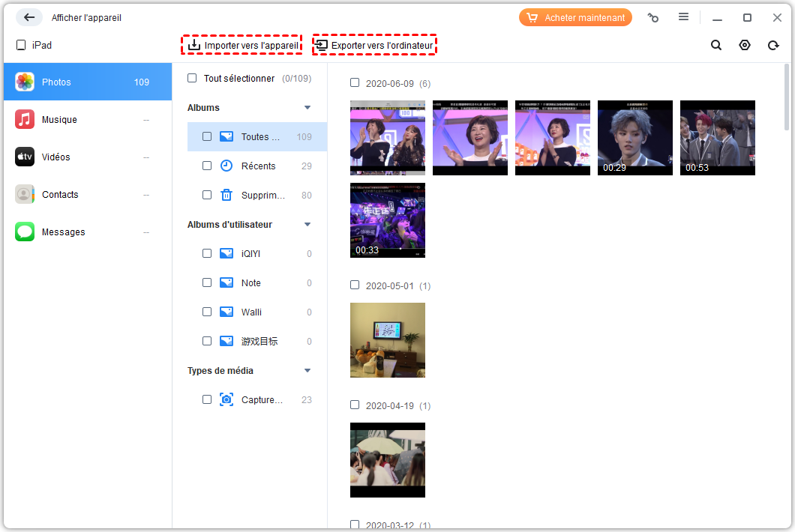The height and width of the screenshot is (532, 795).
Task: Tick the 2020-06-09 date group checkbox
Action: pyautogui.click(x=355, y=83)
